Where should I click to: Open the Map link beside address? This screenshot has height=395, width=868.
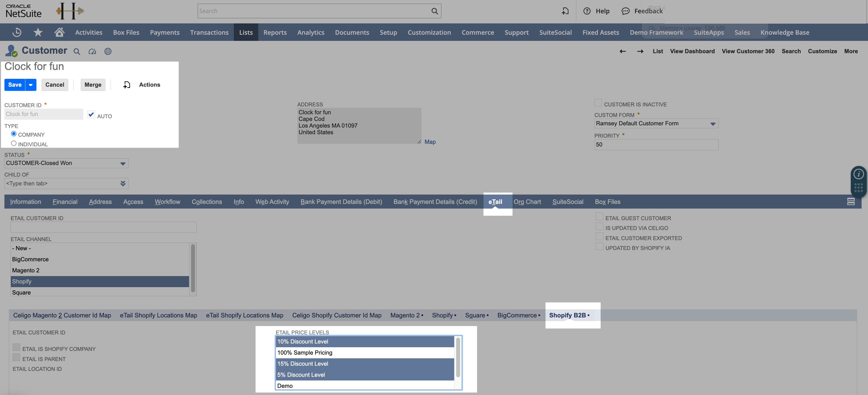point(430,142)
